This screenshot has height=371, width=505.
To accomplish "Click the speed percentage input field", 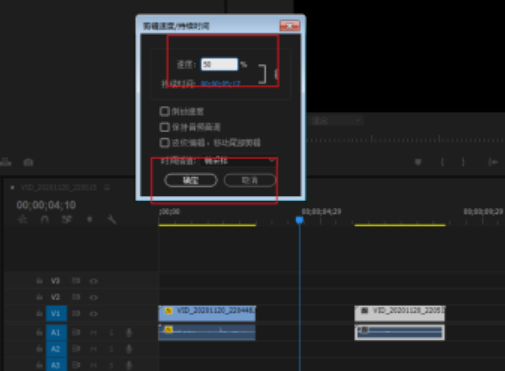I will [x=219, y=64].
